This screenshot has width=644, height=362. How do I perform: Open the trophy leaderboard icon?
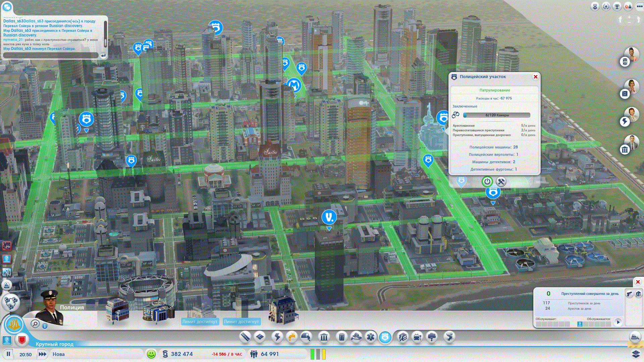pyautogui.click(x=617, y=6)
